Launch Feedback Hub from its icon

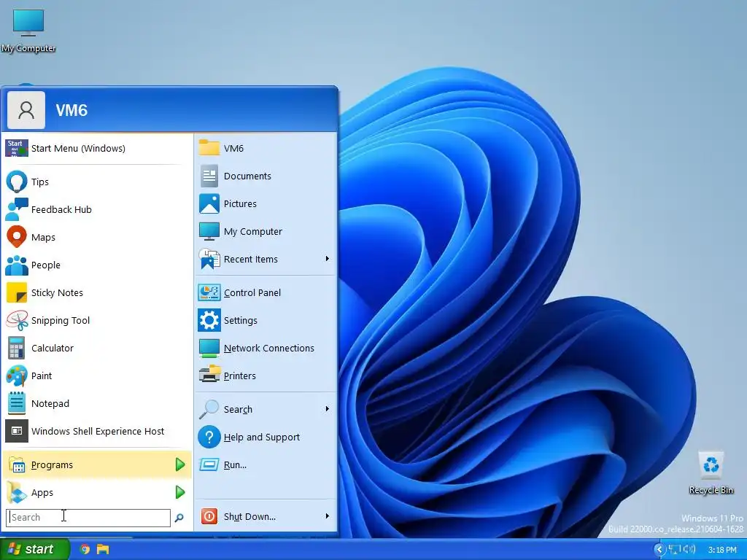(x=17, y=209)
